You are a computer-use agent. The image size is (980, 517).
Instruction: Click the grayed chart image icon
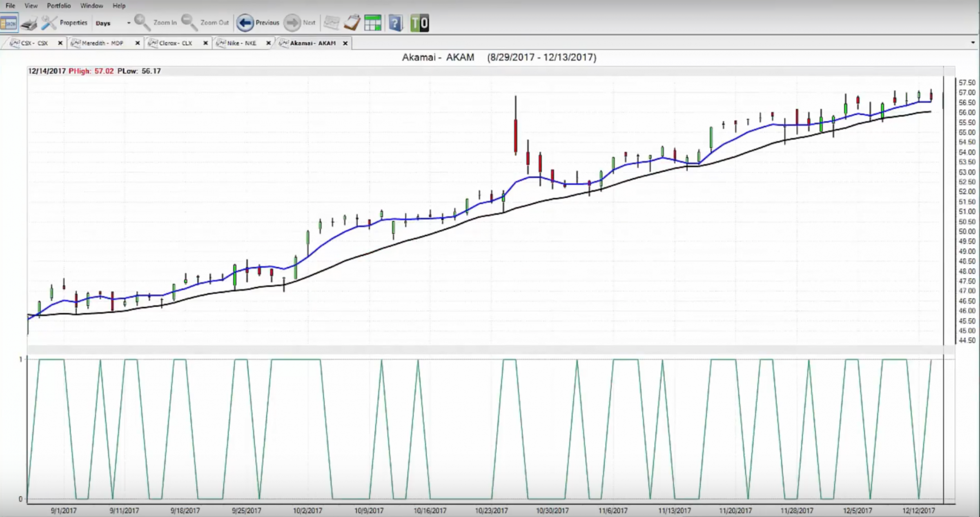pyautogui.click(x=331, y=23)
